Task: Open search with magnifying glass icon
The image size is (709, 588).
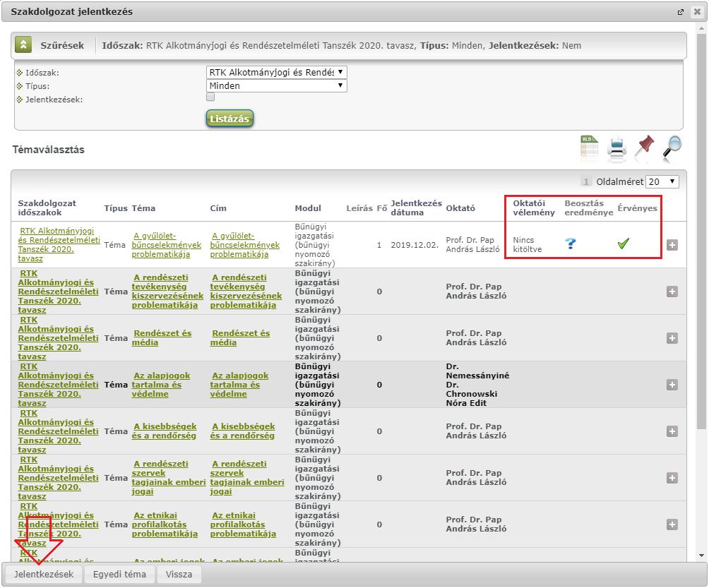Action: (x=672, y=147)
